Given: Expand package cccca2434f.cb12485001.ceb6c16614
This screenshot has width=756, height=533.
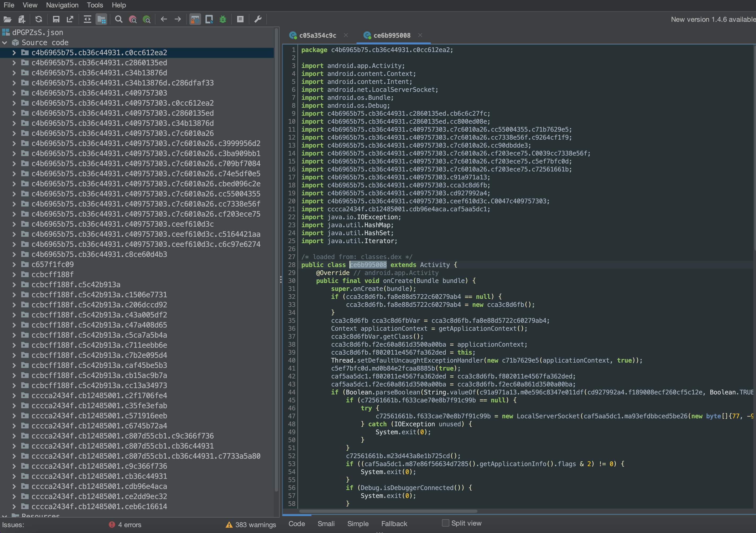Looking at the screenshot, I should (x=14, y=507).
